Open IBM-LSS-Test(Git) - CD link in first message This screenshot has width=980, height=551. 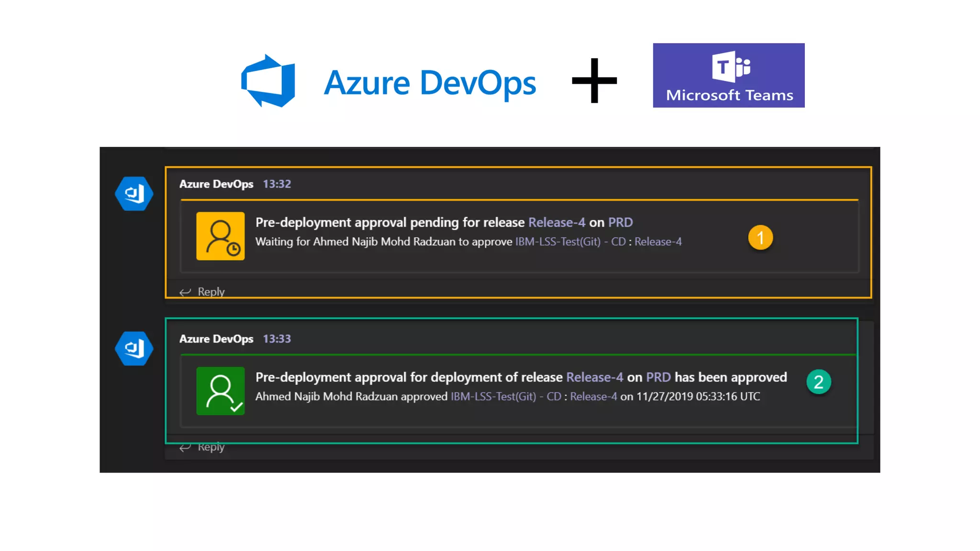(570, 242)
